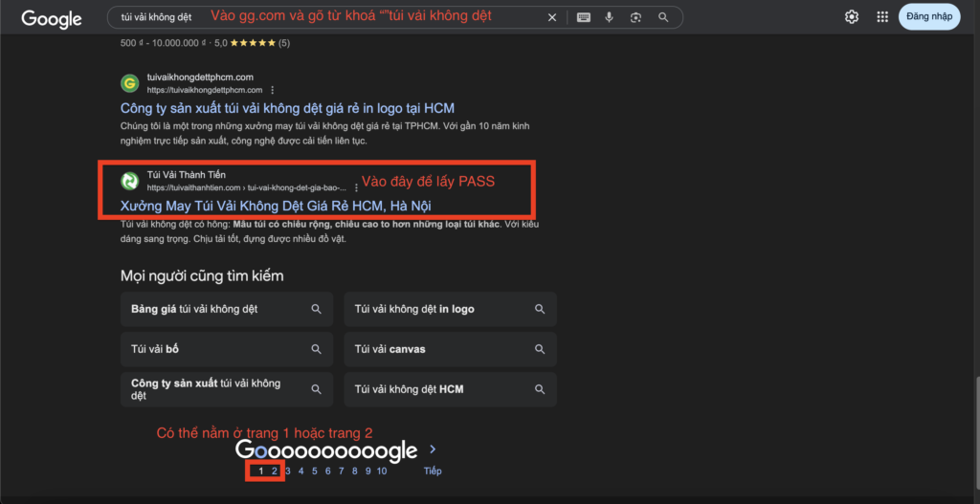Image resolution: width=980 pixels, height=504 pixels.
Task: Open quick settings gear icon
Action: tap(851, 17)
